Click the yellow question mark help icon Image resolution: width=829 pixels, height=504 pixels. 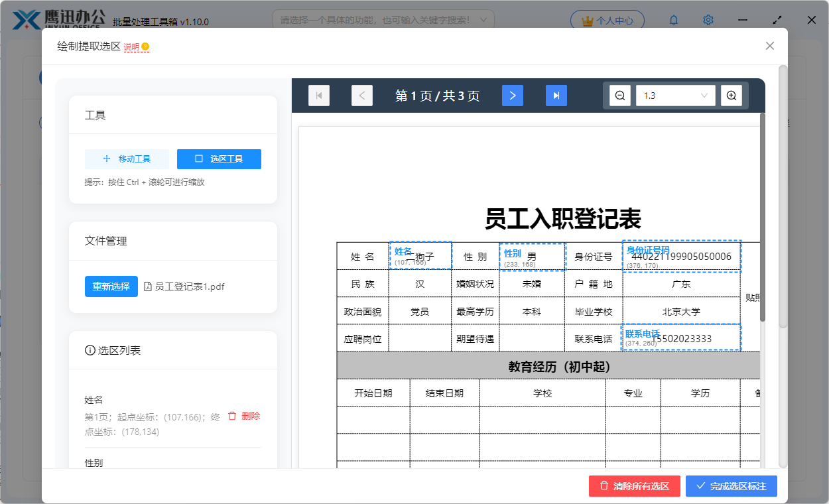pyautogui.click(x=145, y=47)
